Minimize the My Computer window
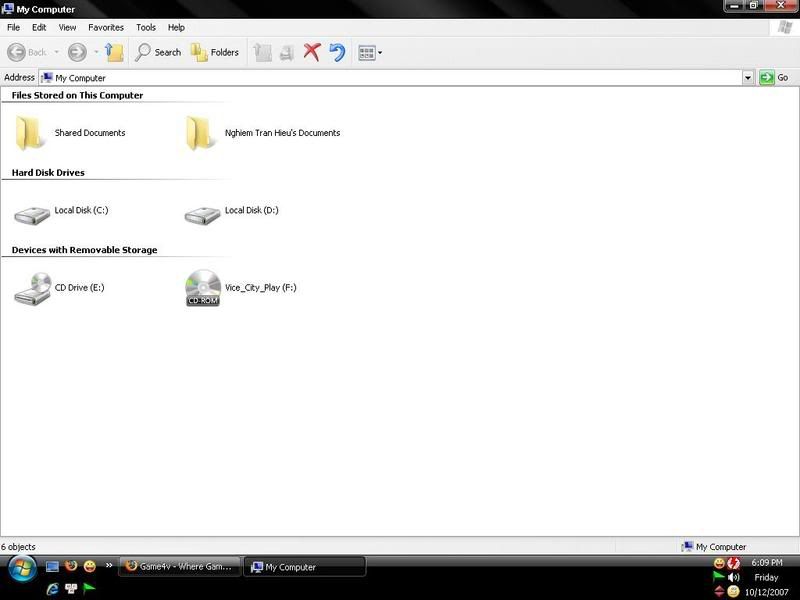The height and width of the screenshot is (600, 800). (x=734, y=6)
